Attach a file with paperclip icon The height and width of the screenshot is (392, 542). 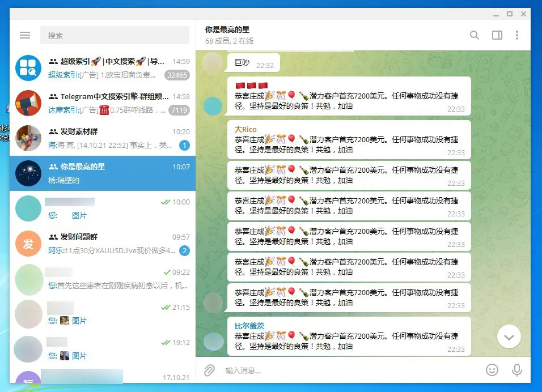click(209, 370)
